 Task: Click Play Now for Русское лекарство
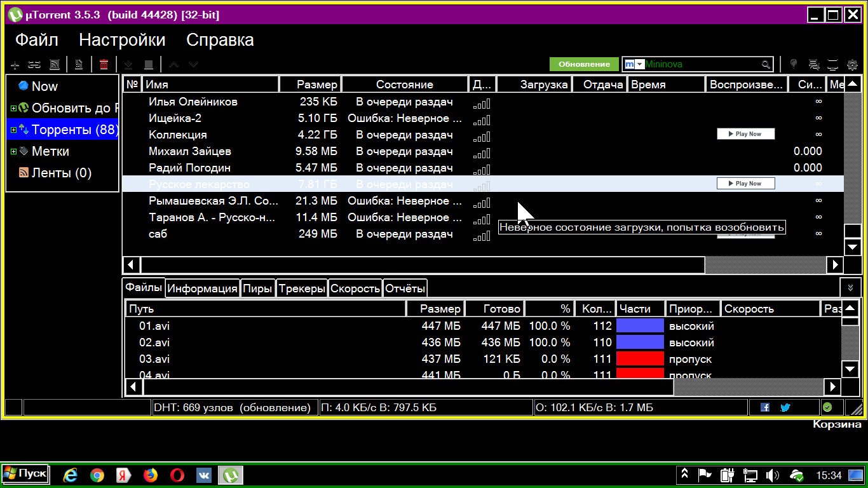tap(746, 184)
